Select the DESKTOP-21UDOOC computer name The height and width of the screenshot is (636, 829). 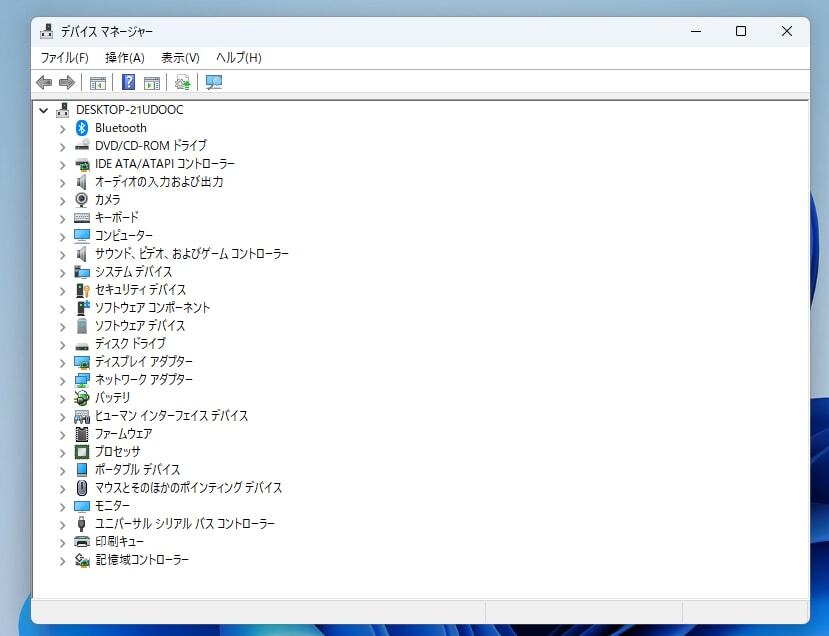tap(130, 110)
